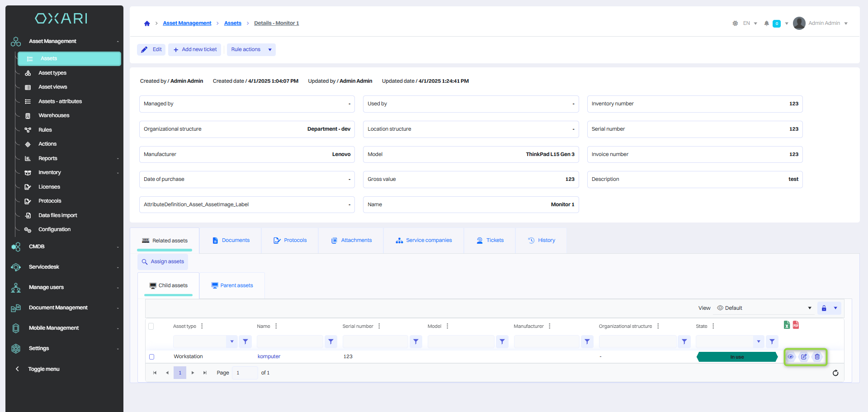Open the komputer asset link
This screenshot has width=868, height=412.
(x=269, y=357)
